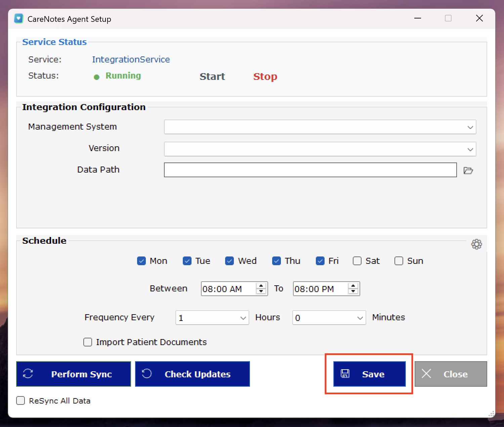Enable Import Patient Documents
Image resolution: width=504 pixels, height=427 pixels.
(x=88, y=342)
